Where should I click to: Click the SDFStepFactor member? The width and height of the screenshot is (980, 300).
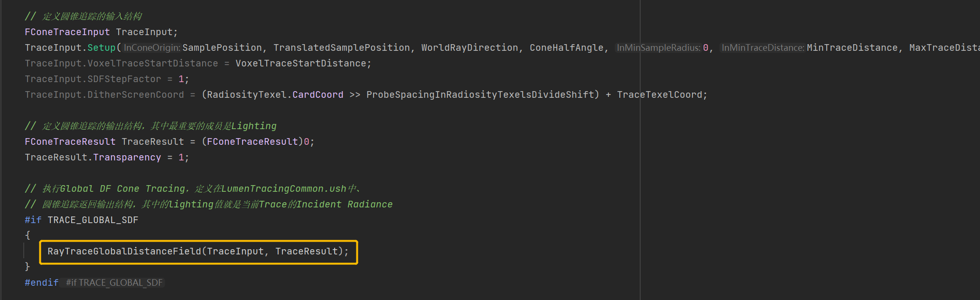click(x=124, y=79)
